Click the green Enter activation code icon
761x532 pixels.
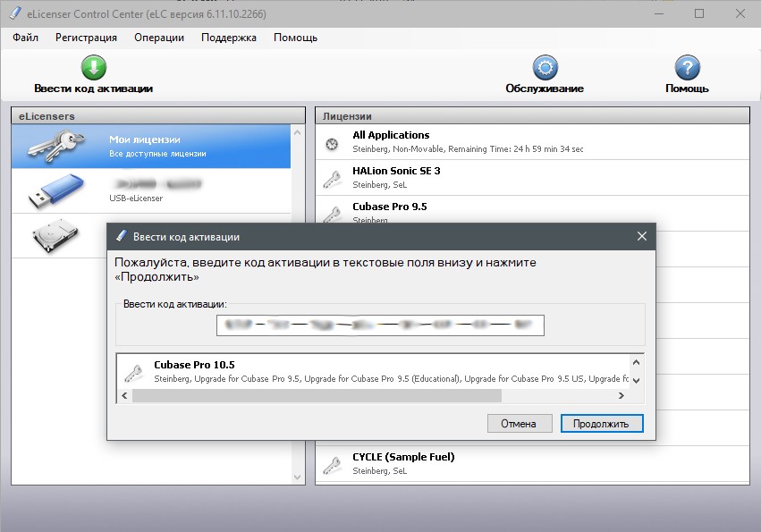point(94,67)
